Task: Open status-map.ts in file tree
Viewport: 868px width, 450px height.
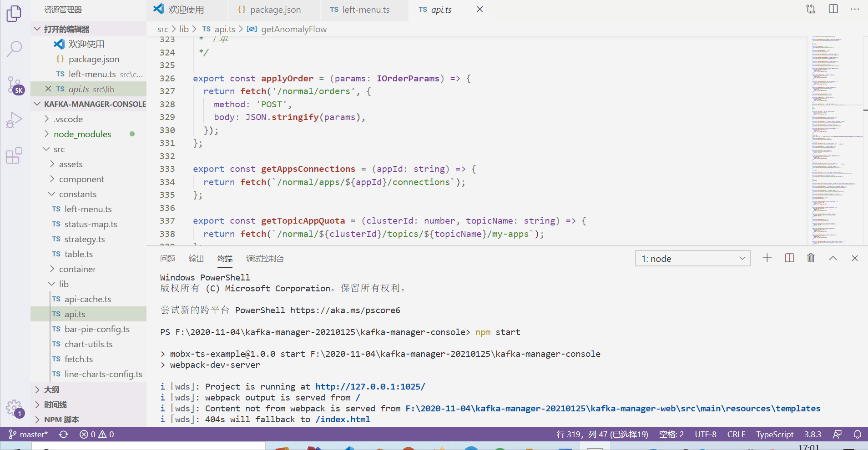Action: (x=89, y=224)
